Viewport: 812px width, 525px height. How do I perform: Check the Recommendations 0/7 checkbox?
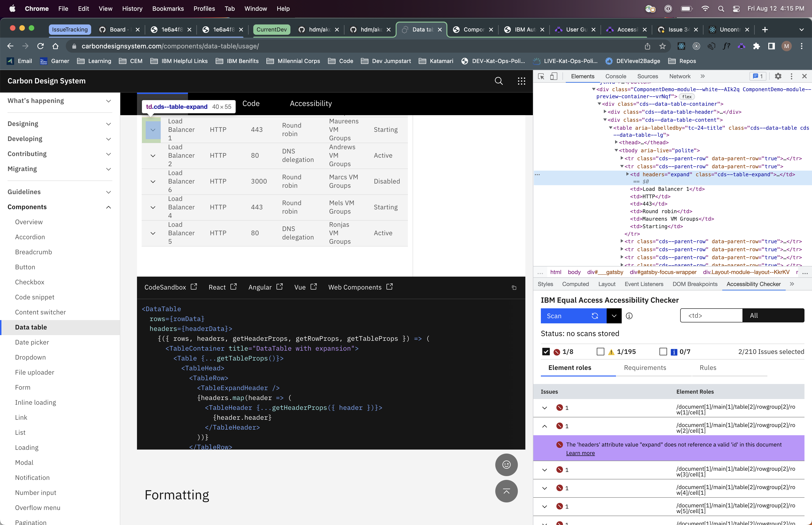click(663, 352)
